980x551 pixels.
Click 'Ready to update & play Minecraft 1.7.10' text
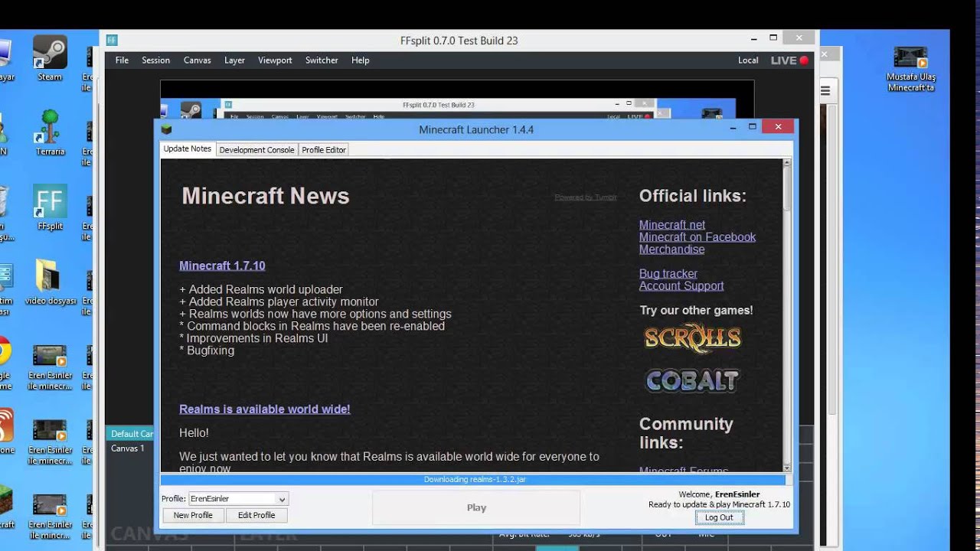[719, 505]
